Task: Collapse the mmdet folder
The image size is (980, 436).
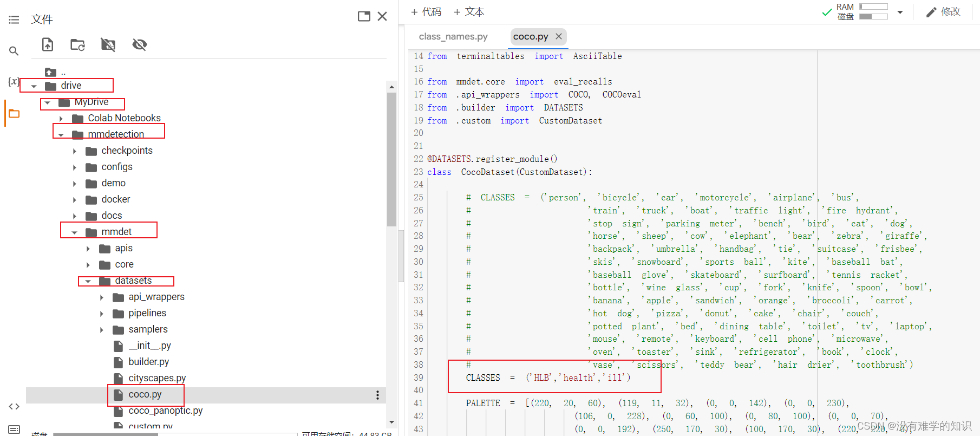Action: [x=75, y=232]
